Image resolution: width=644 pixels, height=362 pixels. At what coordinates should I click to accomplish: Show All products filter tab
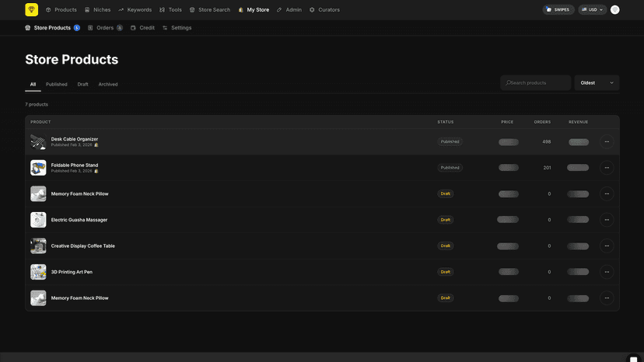coord(33,84)
